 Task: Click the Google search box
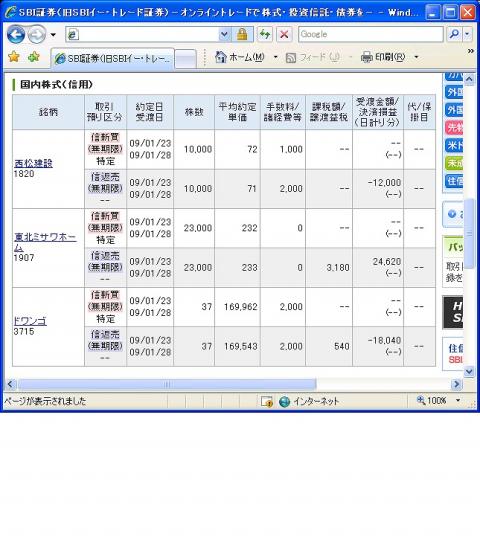[x=371, y=34]
